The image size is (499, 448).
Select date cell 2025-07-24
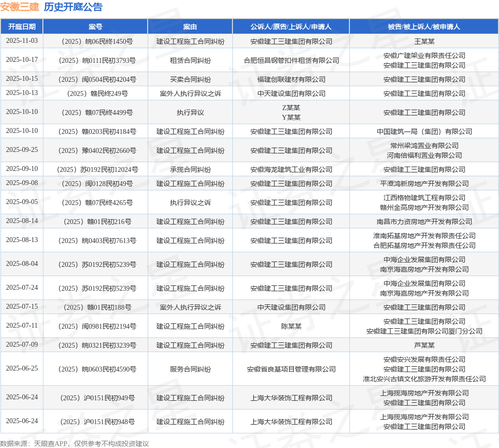pyautogui.click(x=21, y=288)
